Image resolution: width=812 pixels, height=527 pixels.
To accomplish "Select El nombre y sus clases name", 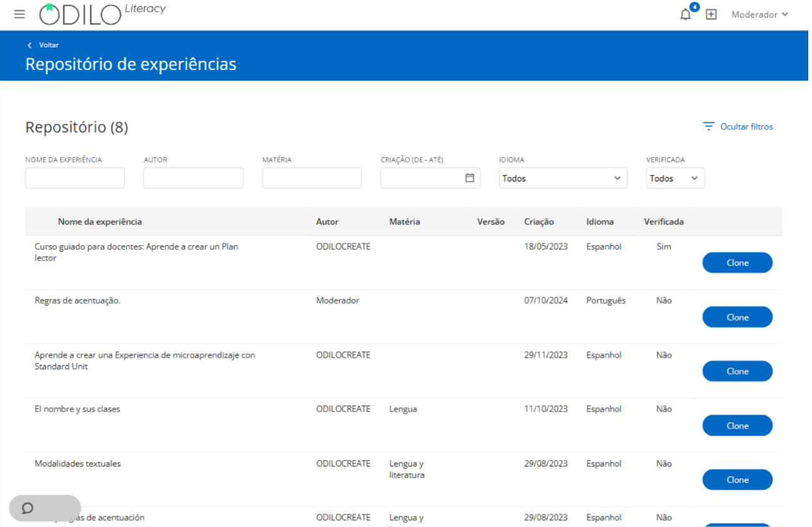I will [x=78, y=409].
